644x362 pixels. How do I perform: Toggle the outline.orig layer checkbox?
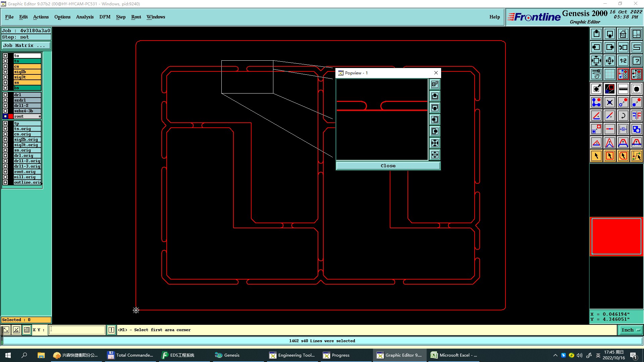[5, 182]
